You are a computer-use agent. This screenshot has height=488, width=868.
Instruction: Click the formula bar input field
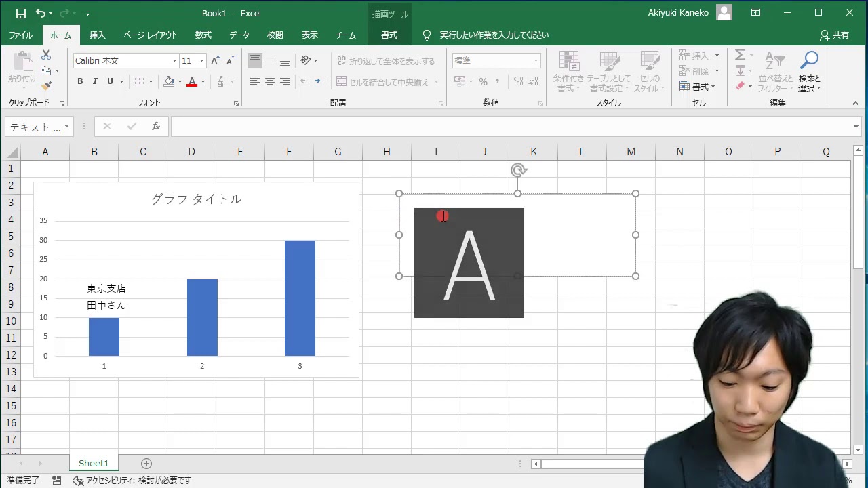[x=510, y=126]
